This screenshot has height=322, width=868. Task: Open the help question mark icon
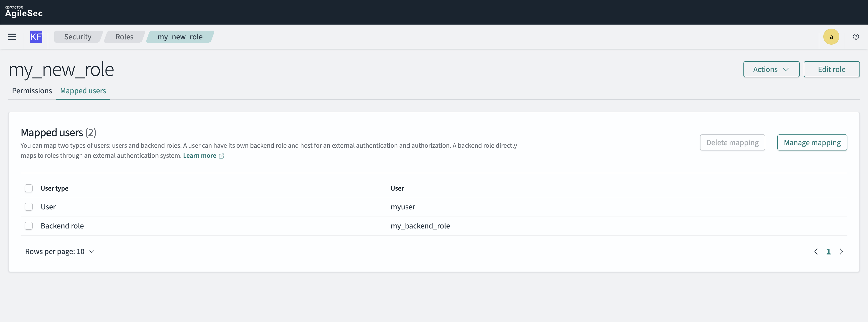[x=855, y=37]
